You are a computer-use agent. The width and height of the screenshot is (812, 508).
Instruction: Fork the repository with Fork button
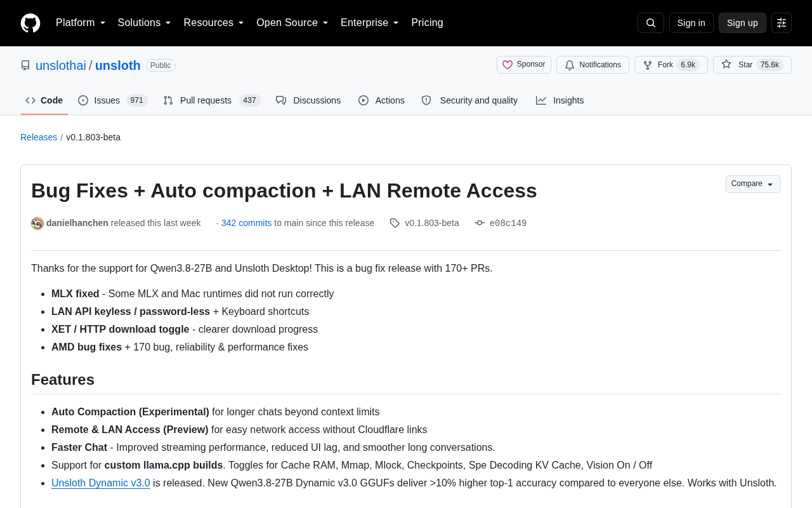click(x=671, y=65)
